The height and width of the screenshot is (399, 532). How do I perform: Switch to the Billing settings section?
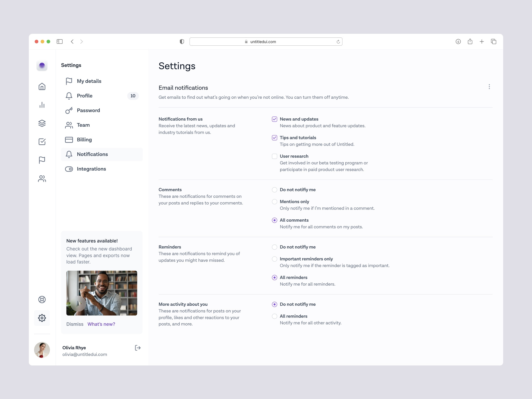coord(84,140)
